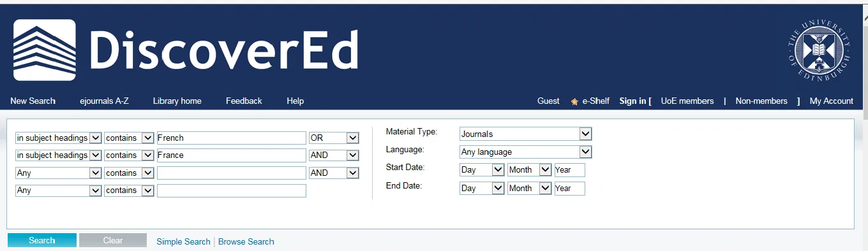This screenshot has height=251, width=868.
Task: Click the End Date Year field
Action: [x=570, y=188]
